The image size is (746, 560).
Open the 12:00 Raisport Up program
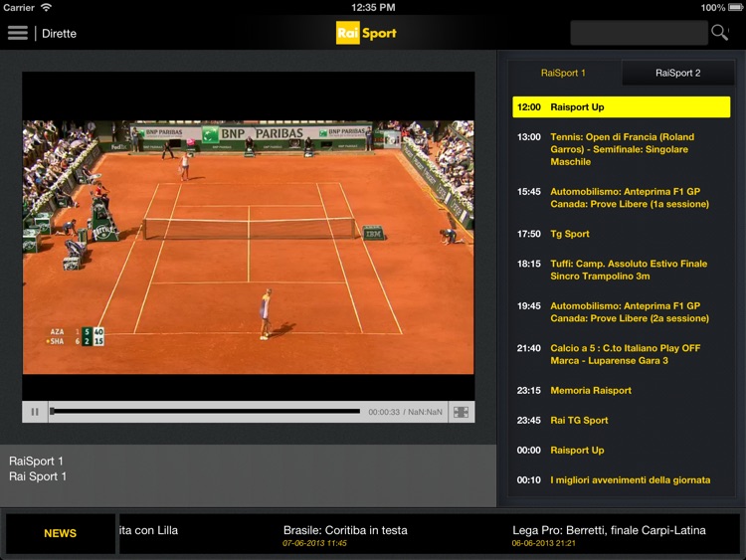(x=621, y=107)
